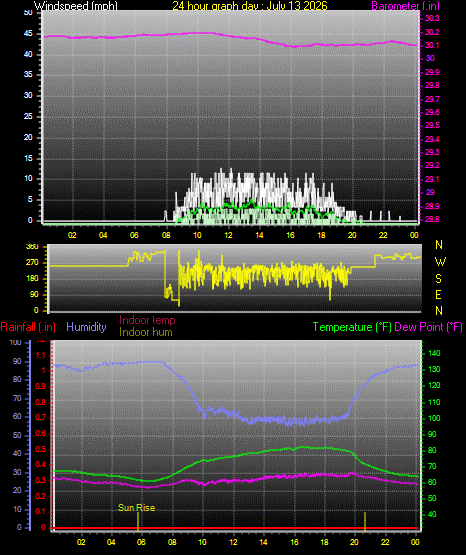Click the 12 hour tick on the windspeed graph

pos(228,235)
